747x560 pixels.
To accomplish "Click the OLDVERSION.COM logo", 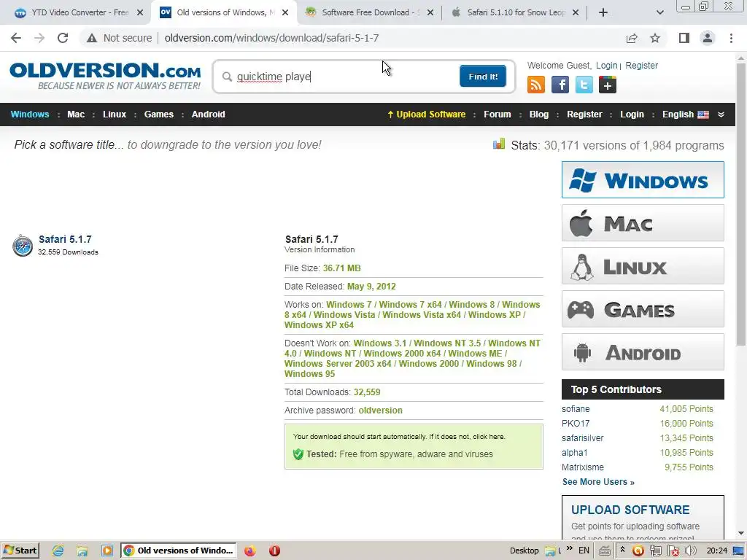I will [x=105, y=76].
